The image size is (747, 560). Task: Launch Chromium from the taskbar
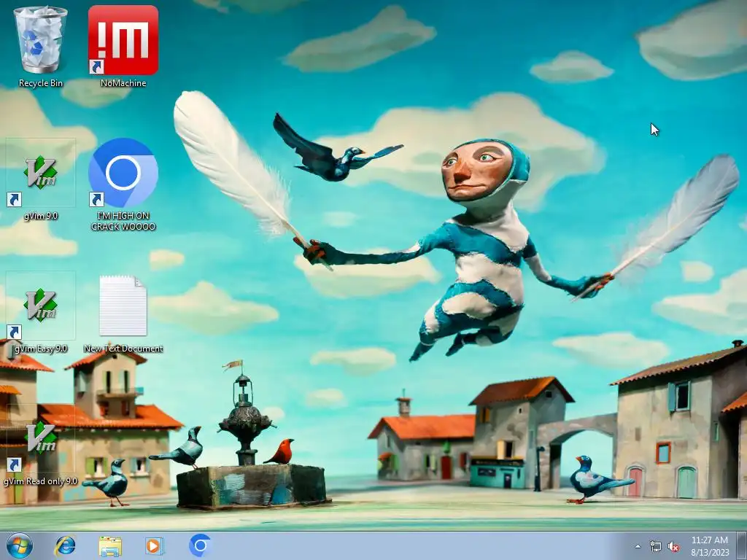tap(200, 545)
